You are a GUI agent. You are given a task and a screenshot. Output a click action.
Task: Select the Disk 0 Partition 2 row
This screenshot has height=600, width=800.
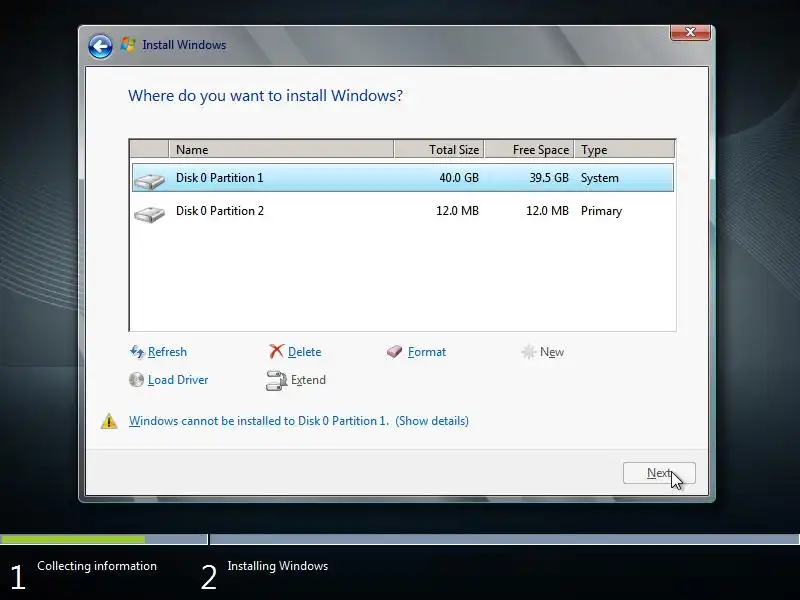pos(403,211)
